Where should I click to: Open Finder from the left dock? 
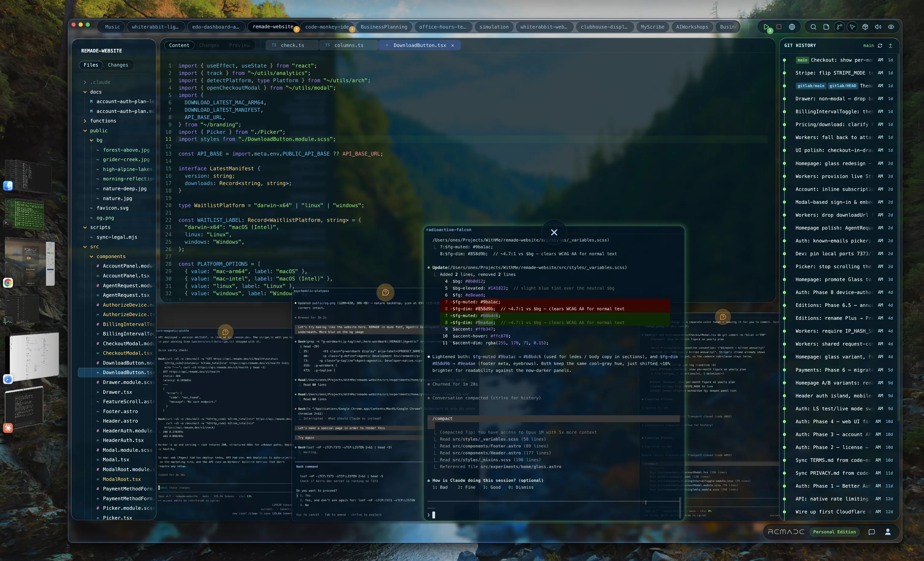[8, 186]
